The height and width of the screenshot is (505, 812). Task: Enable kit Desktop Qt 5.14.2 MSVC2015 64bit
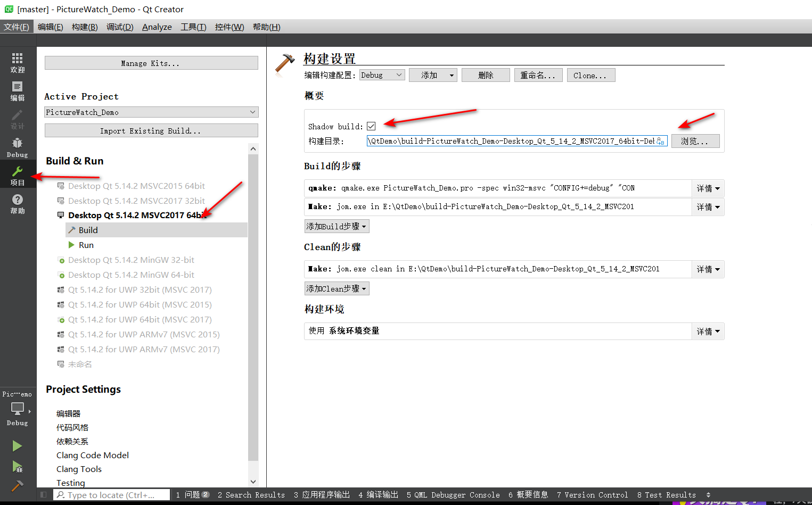tap(136, 186)
